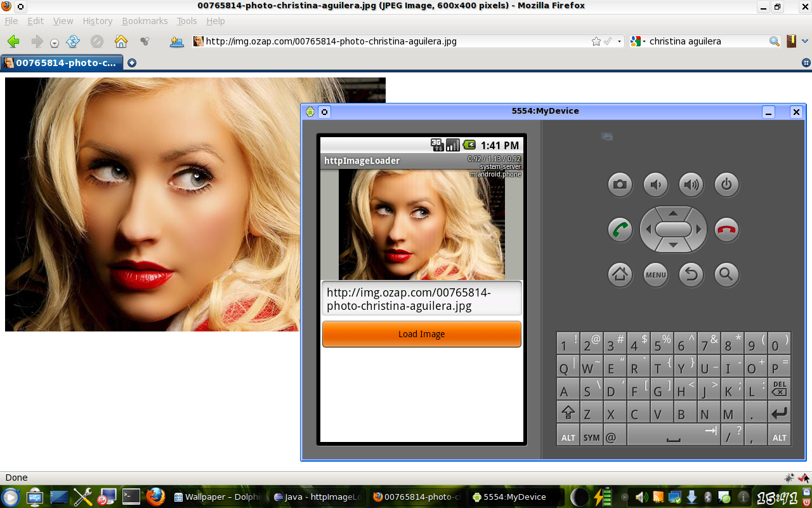The height and width of the screenshot is (508, 812).
Task: Click the D-pad left arrow
Action: tap(648, 229)
